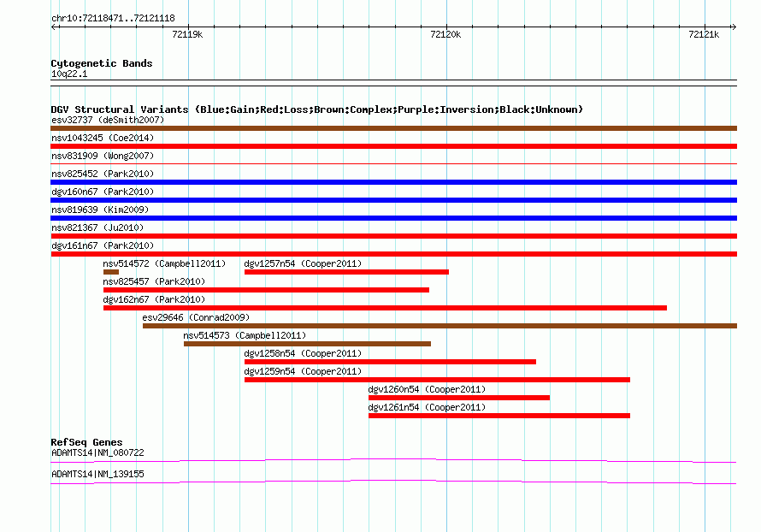This screenshot has width=761, height=532.
Task: Select dgv1261n54 (Cooper2011) label
Action: coord(427,407)
